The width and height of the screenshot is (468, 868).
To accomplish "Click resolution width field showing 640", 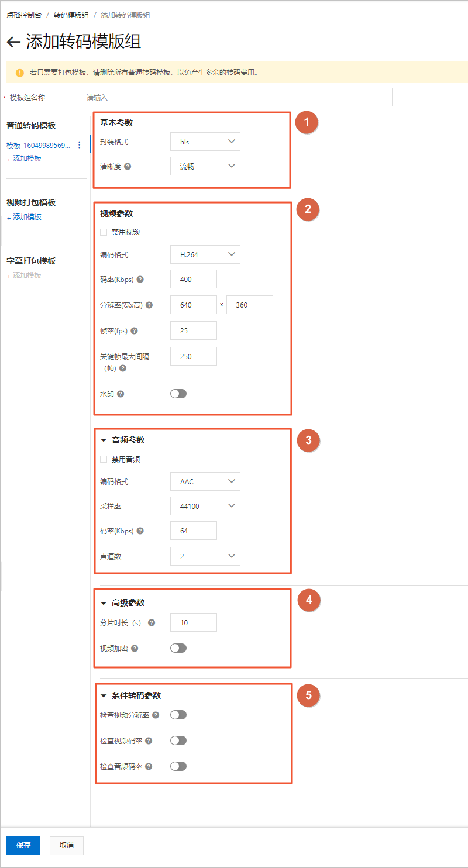I will (194, 305).
